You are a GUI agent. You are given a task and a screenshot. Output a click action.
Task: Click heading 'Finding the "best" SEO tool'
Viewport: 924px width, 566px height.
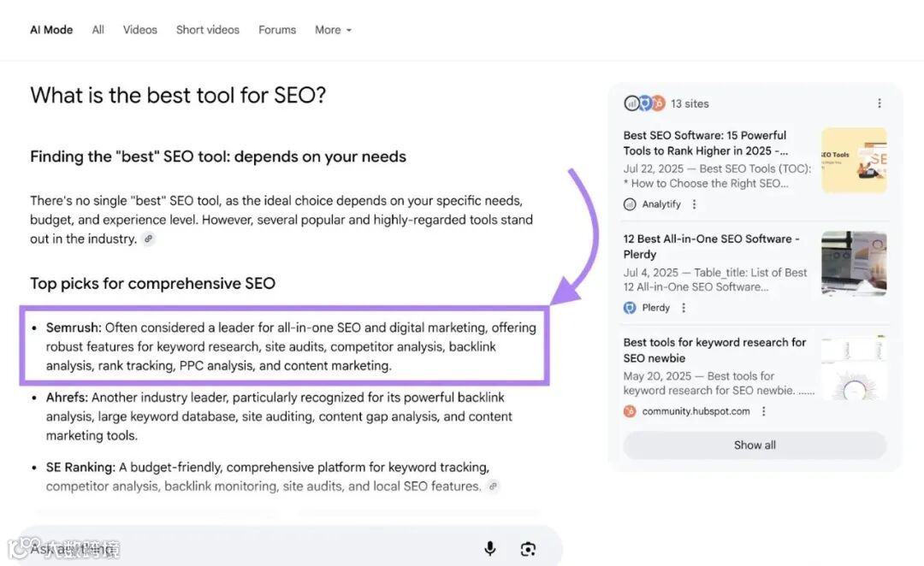pyautogui.click(x=218, y=156)
